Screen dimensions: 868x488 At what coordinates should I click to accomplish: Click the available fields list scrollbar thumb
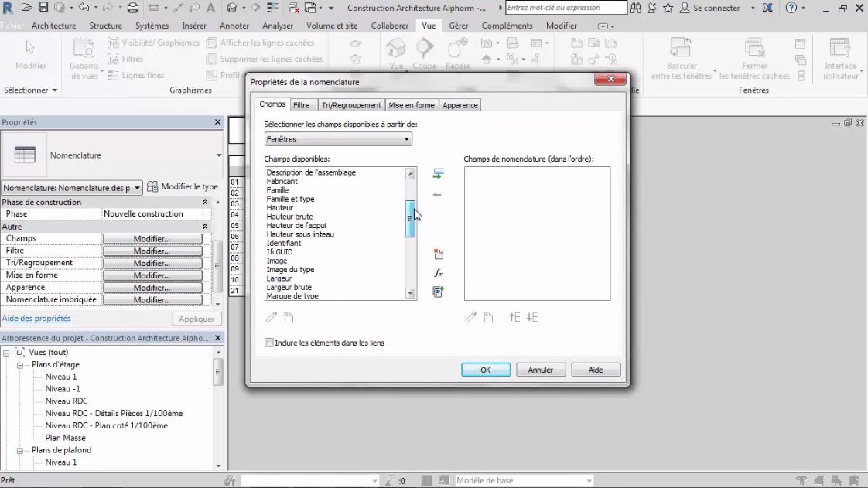411,219
